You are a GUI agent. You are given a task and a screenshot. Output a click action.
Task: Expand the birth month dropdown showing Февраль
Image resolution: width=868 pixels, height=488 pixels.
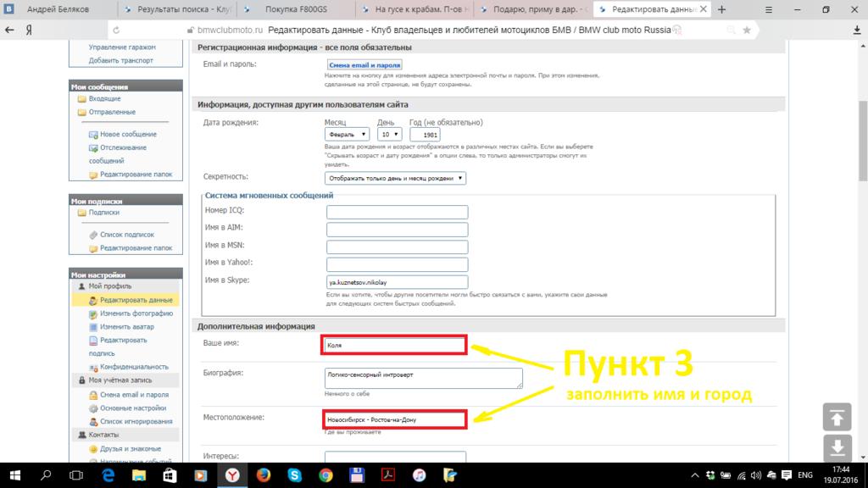[346, 134]
